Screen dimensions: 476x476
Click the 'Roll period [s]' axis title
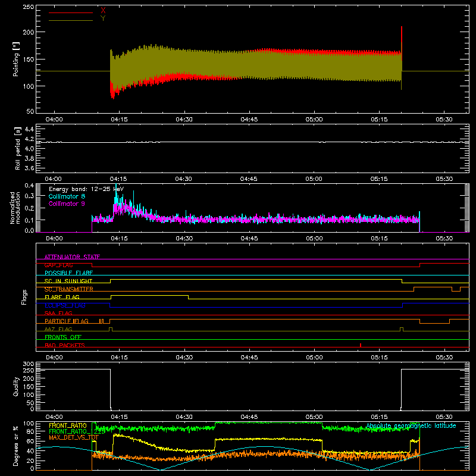pyautogui.click(x=18, y=148)
